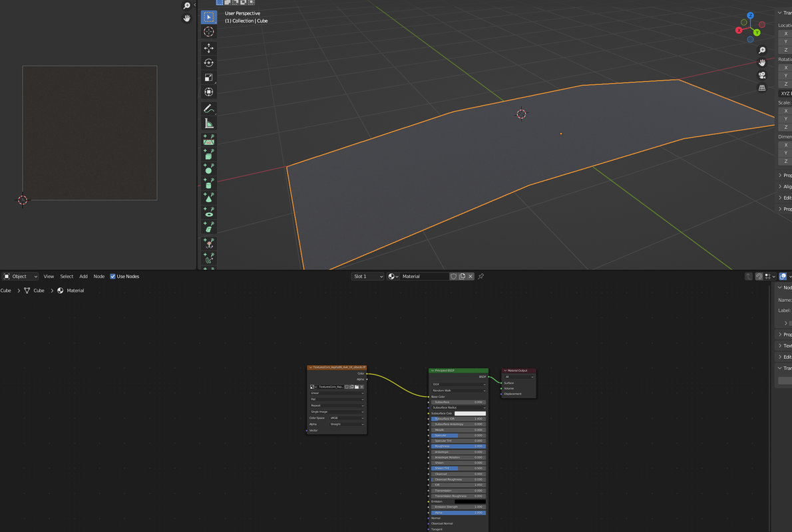The height and width of the screenshot is (532, 792).
Task: Open the sRGB color space dropdown
Action: pyautogui.click(x=347, y=418)
